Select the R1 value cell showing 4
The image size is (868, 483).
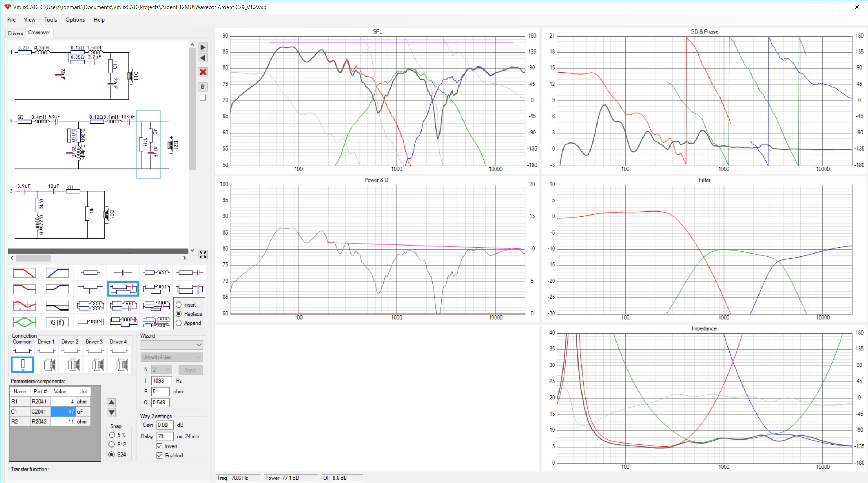click(x=63, y=402)
